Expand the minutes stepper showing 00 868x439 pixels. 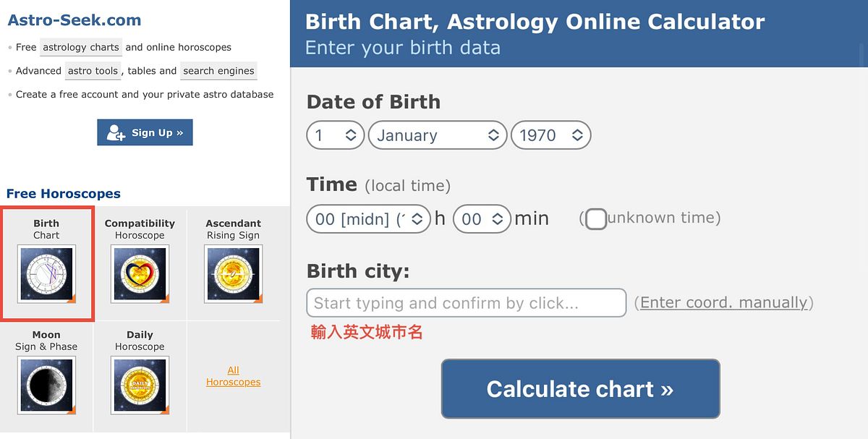481,218
